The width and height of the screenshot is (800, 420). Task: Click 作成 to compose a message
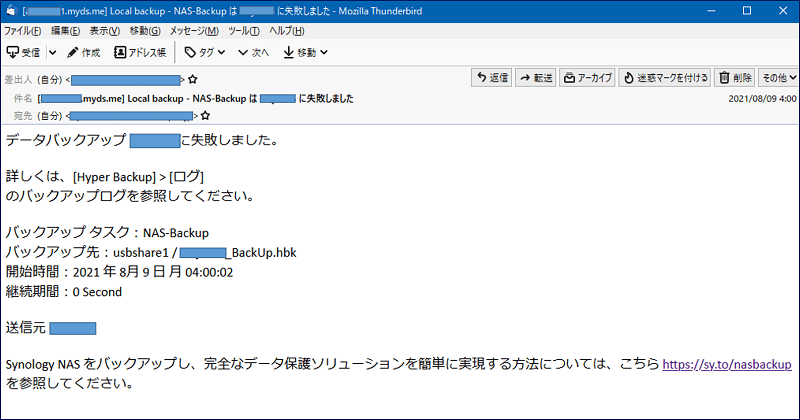point(84,52)
